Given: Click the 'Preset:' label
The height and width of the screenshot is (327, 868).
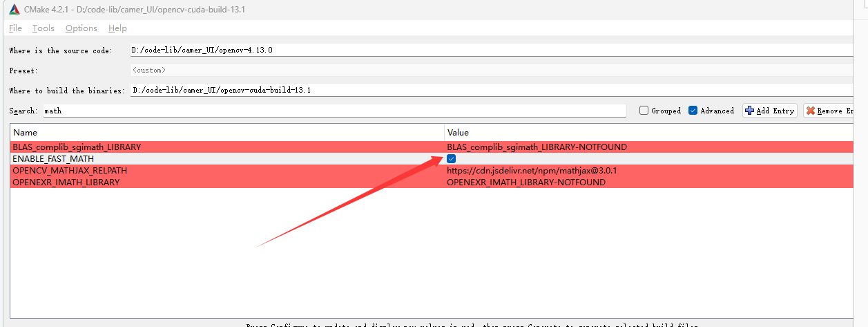Looking at the screenshot, I should 23,71.
